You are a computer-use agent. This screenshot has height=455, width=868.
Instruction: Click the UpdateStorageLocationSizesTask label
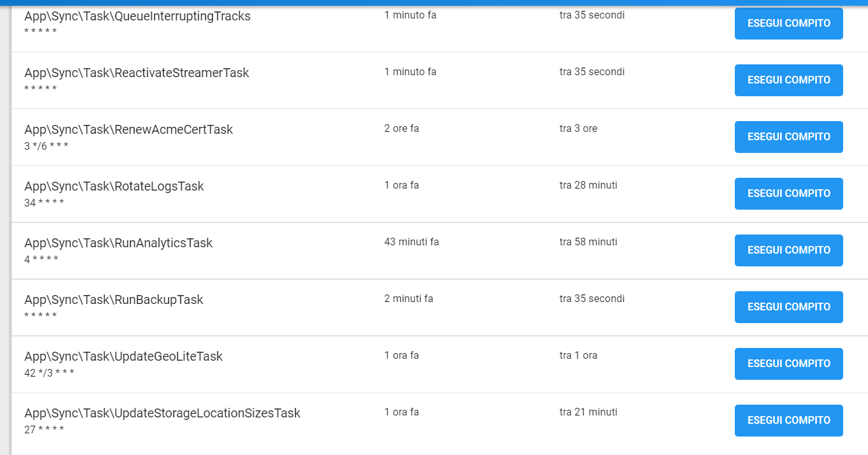tap(161, 413)
